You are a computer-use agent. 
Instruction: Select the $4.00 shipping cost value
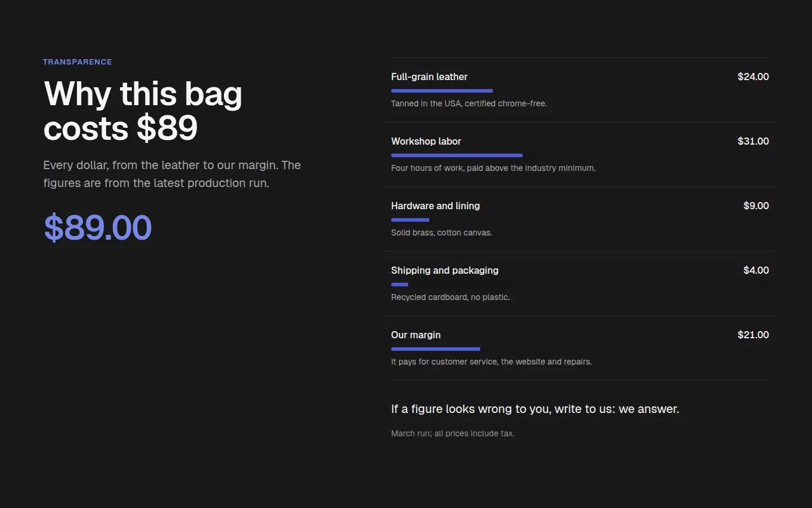756,270
